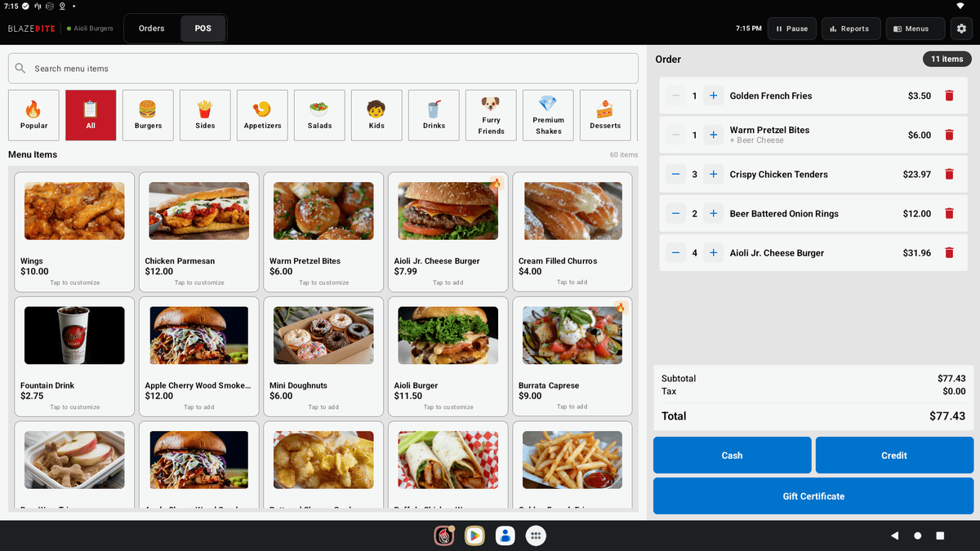The image size is (980, 551).
Task: Open the blue contacts dock app
Action: click(506, 535)
